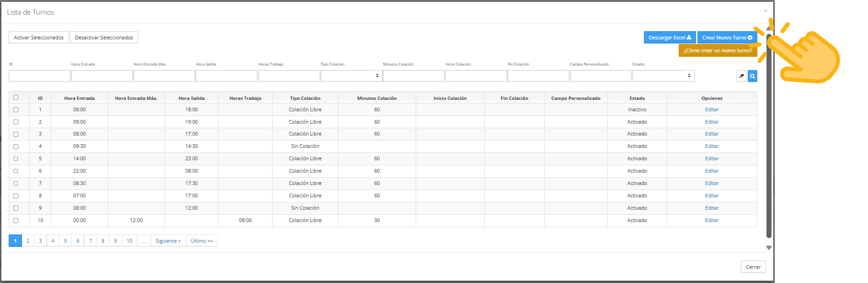868x283 pixels.
Task: Click the '30' Minutos Colación cell
Action: [377, 220]
